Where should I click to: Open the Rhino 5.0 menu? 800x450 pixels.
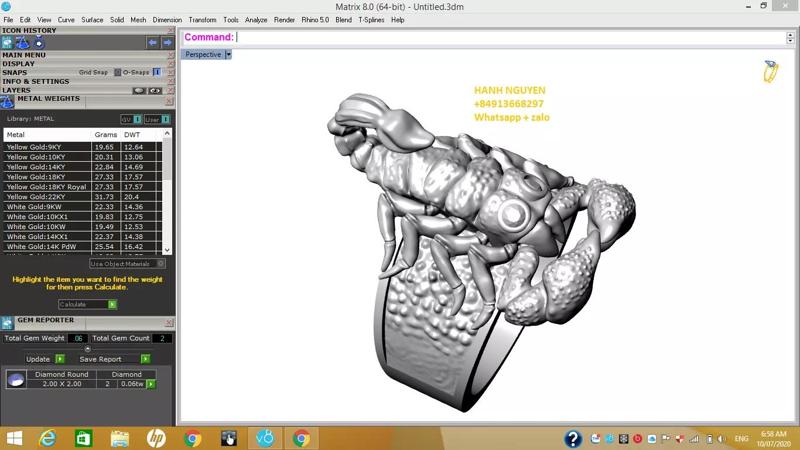click(315, 20)
